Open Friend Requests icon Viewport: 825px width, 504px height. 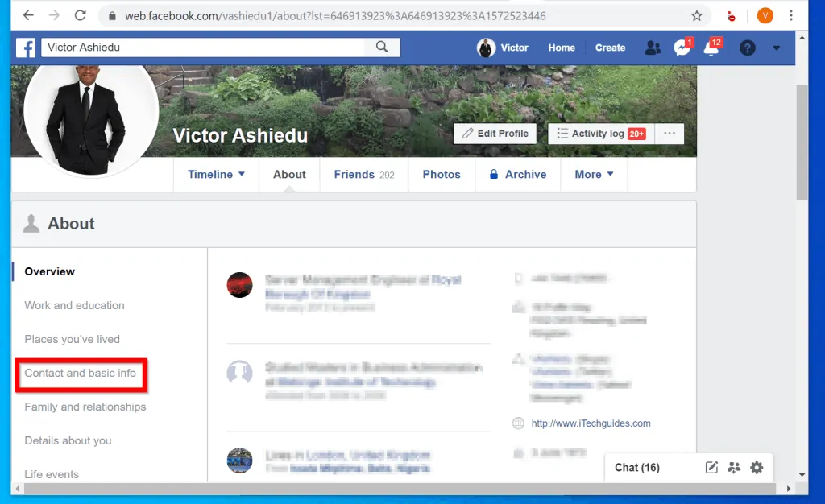point(653,48)
